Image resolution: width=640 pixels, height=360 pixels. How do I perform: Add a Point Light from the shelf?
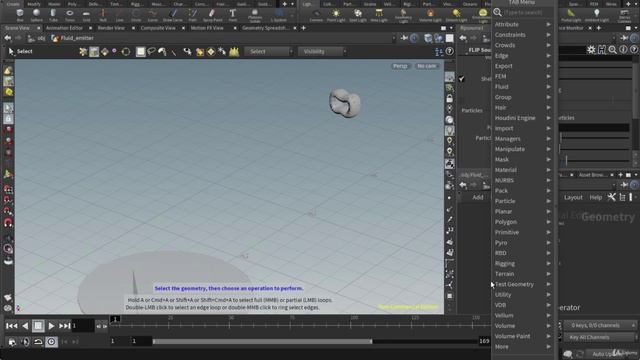click(336, 15)
